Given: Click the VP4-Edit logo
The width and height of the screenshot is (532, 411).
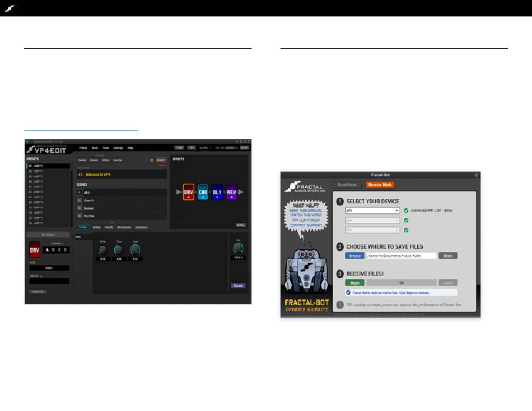Looking at the screenshot, I should 46,150.
